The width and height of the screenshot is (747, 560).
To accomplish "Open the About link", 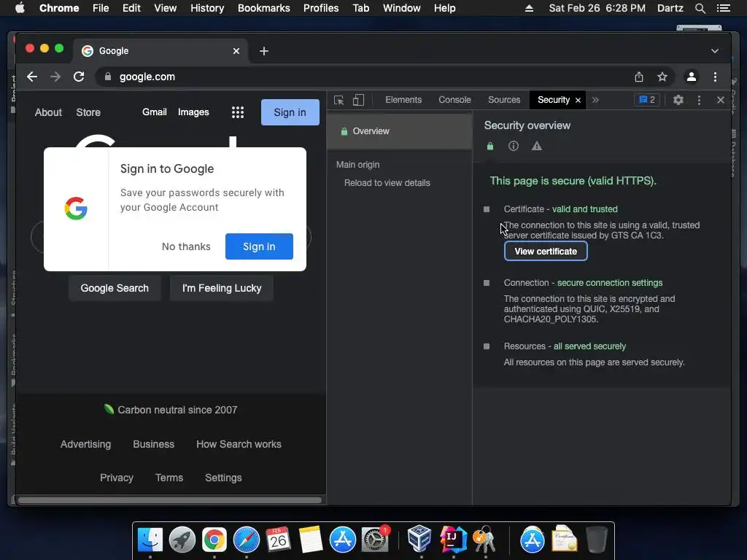I will click(x=48, y=112).
